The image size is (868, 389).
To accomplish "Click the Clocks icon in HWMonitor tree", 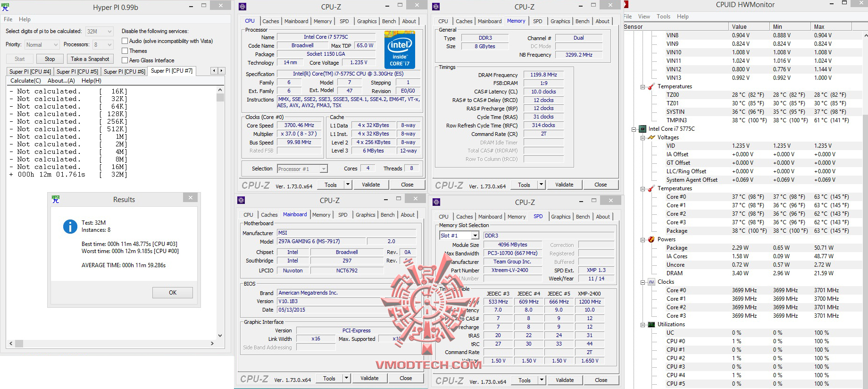I will pos(651,282).
